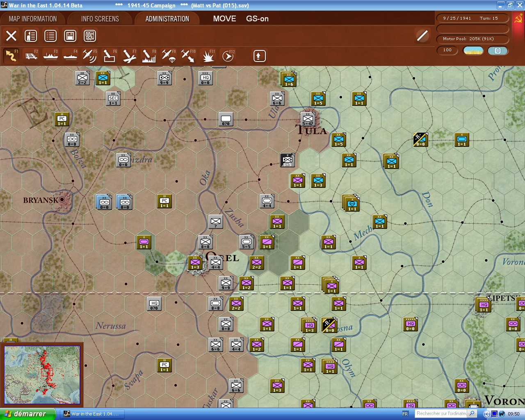Select the Tula city unit counter 5=47
Viewport: 525px width, 420px height.
pos(308,119)
